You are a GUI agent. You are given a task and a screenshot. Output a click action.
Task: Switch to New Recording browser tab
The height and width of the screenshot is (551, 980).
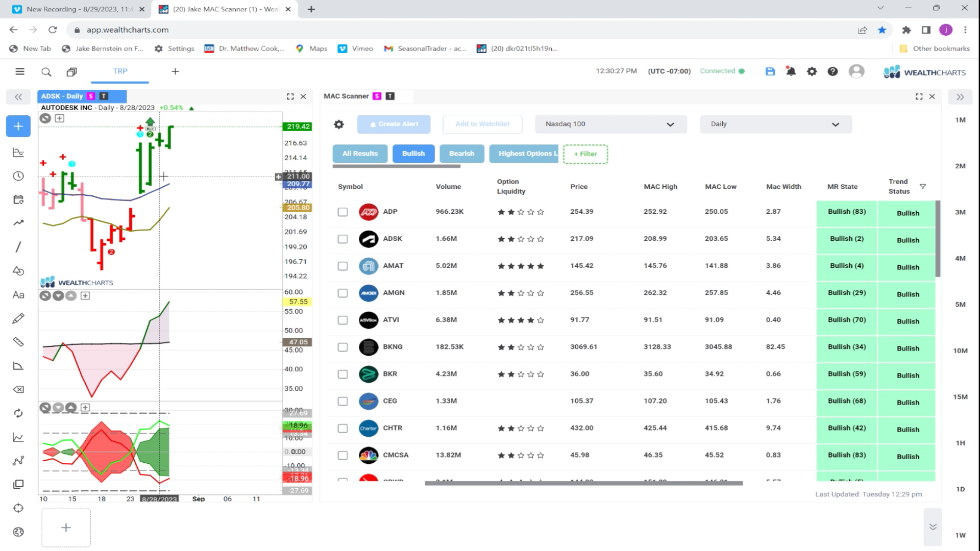point(79,9)
